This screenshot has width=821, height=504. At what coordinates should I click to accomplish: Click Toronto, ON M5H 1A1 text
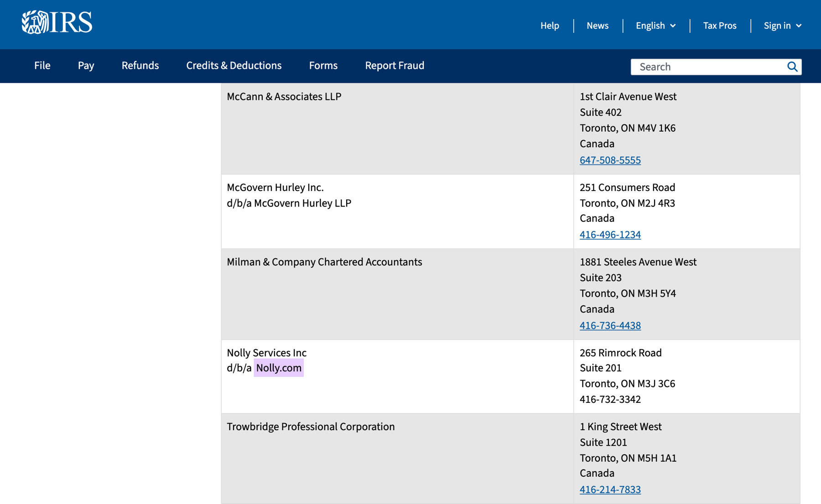(x=628, y=458)
